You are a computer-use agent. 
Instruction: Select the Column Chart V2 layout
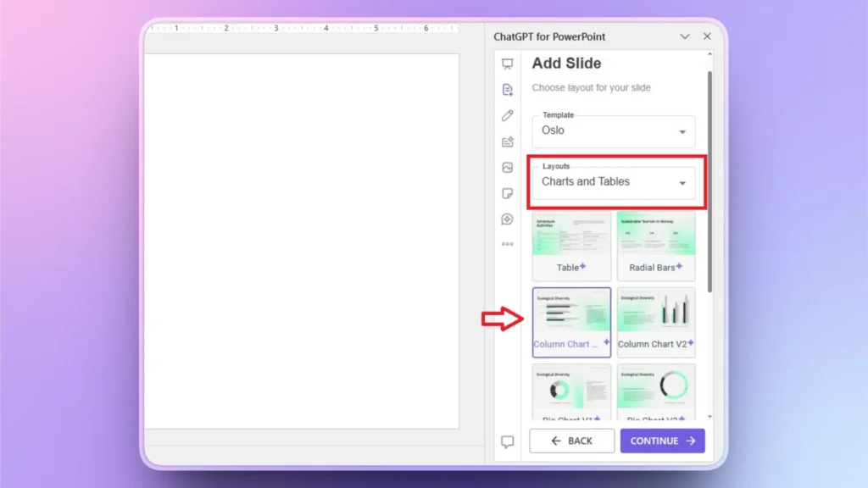coord(656,321)
